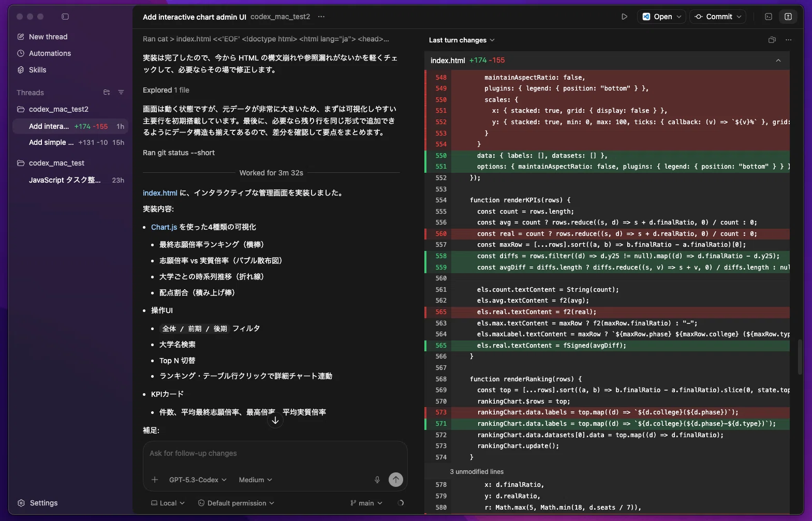Click the removed diff line numbered 560
The height and width of the screenshot is (521, 812).
point(607,234)
